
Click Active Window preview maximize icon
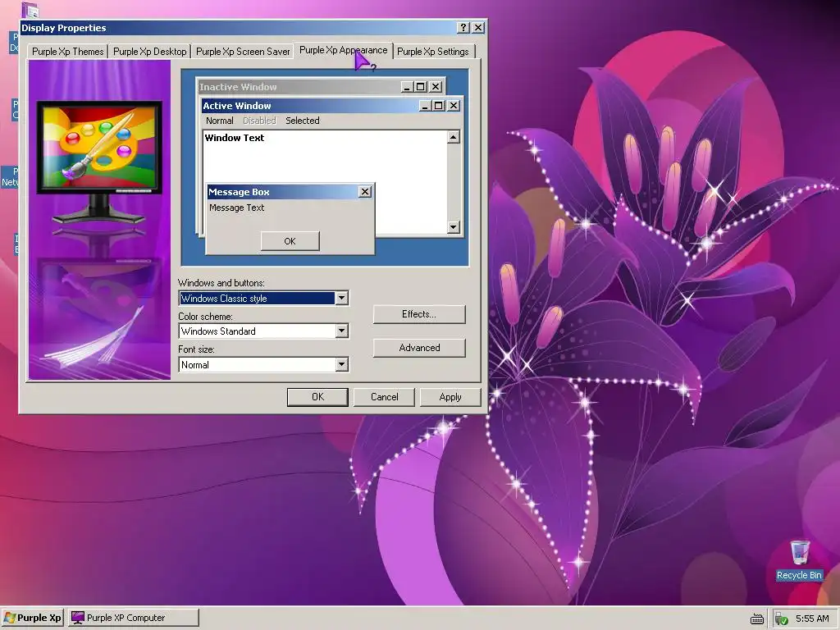click(x=439, y=106)
